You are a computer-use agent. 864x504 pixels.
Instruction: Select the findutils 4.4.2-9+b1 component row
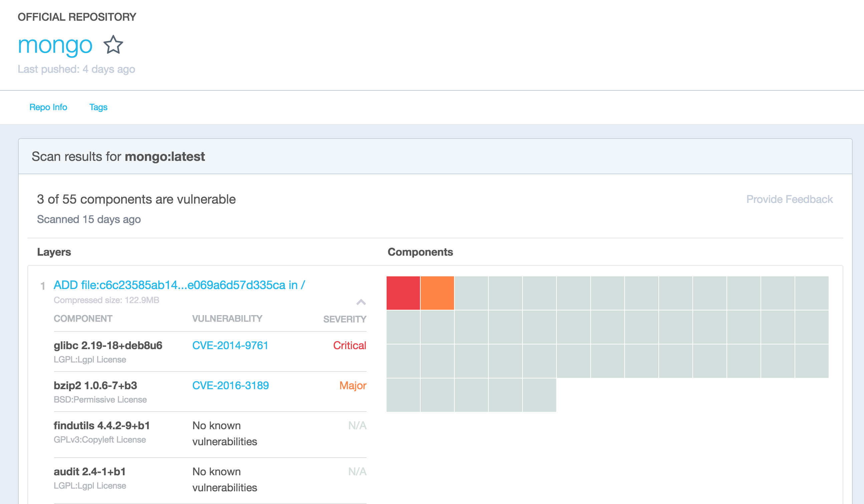click(x=102, y=426)
